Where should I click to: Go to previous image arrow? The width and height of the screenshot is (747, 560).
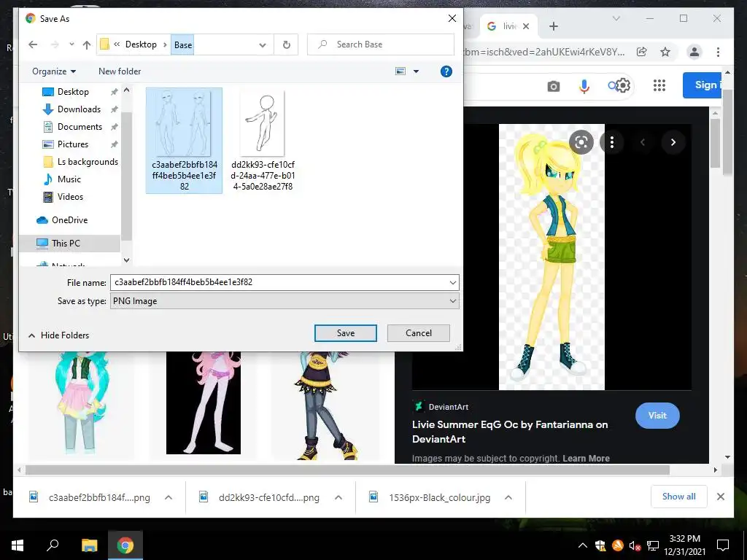642,142
